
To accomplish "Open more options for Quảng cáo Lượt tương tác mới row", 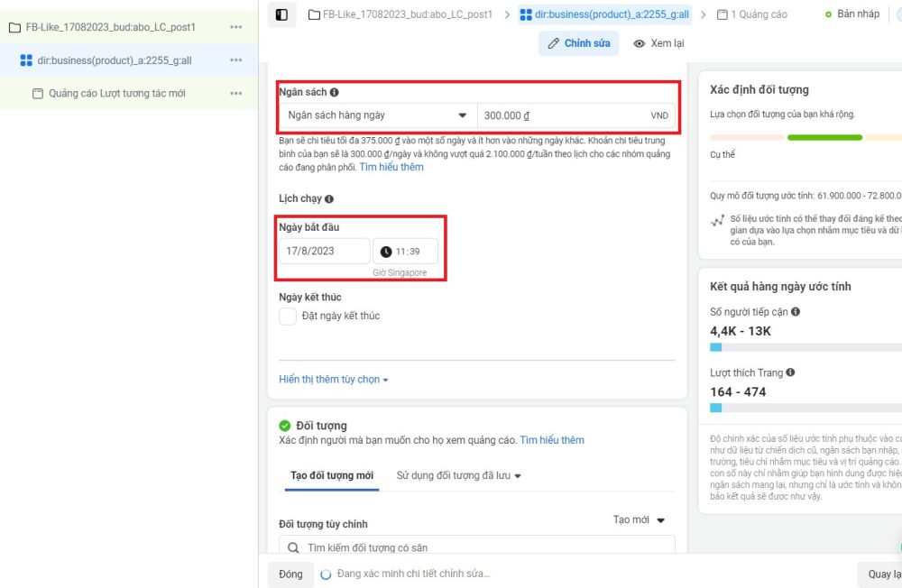I will tap(235, 93).
